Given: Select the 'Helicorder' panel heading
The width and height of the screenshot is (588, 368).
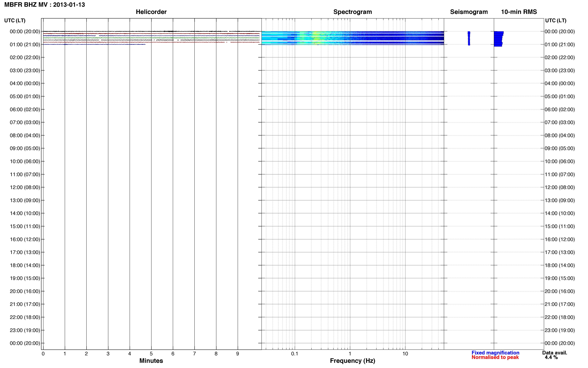Looking at the screenshot, I should click(151, 12).
